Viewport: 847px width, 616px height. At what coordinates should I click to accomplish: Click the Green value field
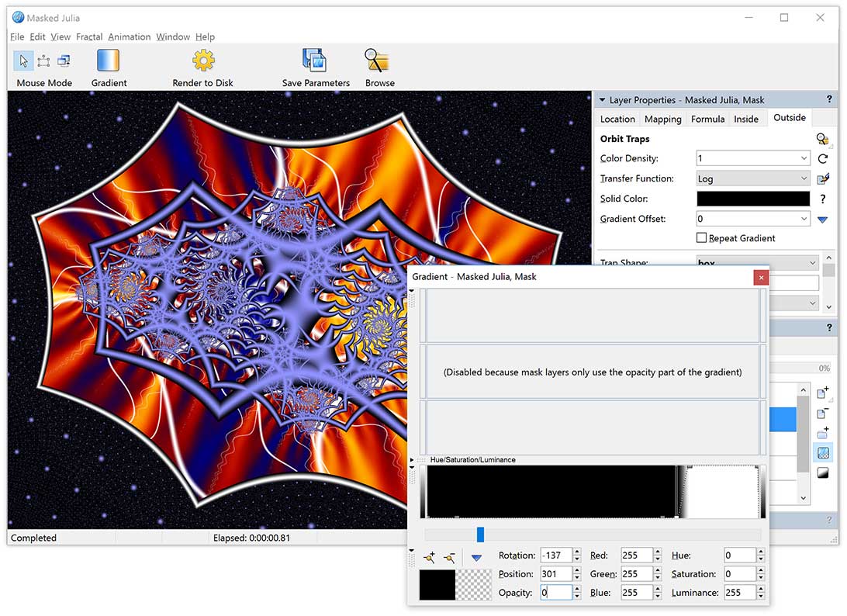636,574
